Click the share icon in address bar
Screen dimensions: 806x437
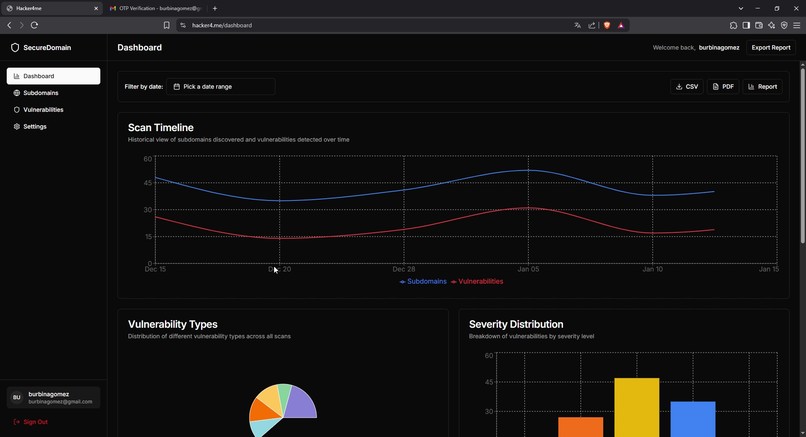click(592, 25)
